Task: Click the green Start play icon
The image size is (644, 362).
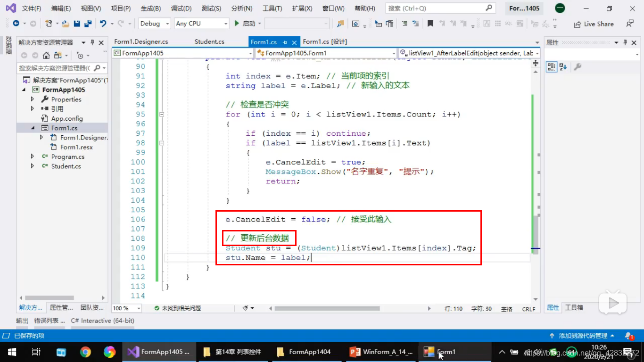Action: (x=237, y=24)
